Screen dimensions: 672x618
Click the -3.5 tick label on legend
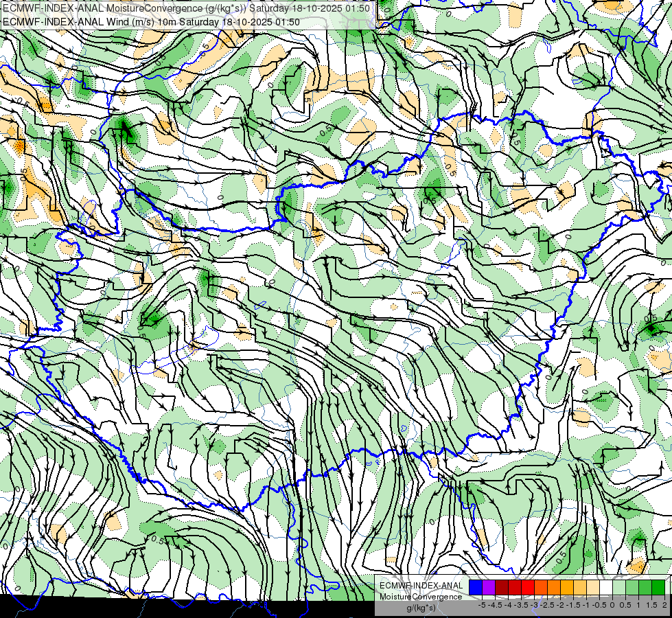521,605
